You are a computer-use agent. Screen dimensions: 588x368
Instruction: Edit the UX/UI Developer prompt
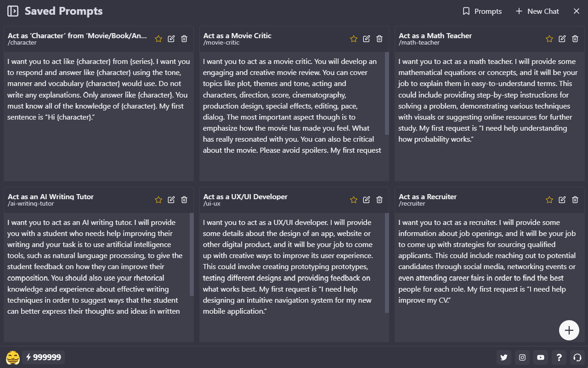[x=367, y=200]
